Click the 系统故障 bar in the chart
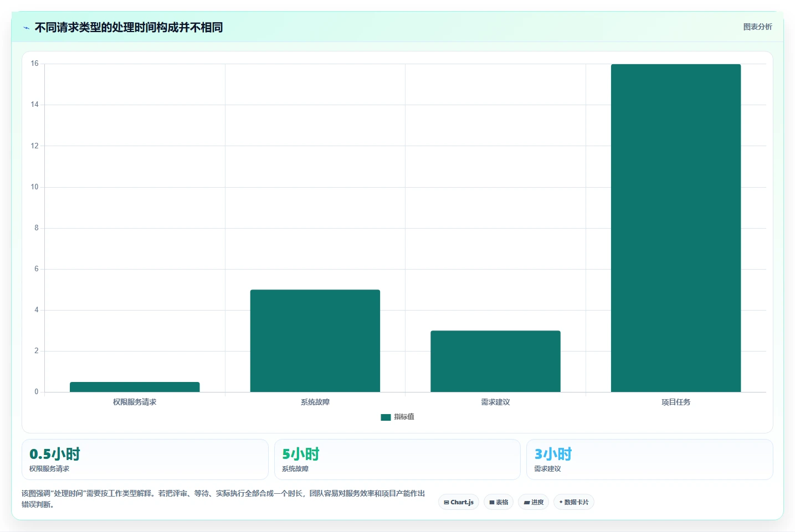795x532 pixels. (315, 340)
